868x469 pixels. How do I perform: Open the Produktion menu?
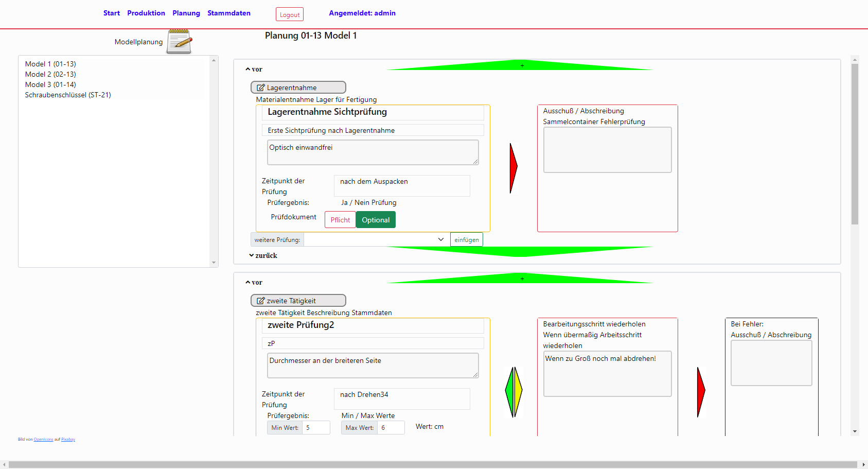point(146,13)
